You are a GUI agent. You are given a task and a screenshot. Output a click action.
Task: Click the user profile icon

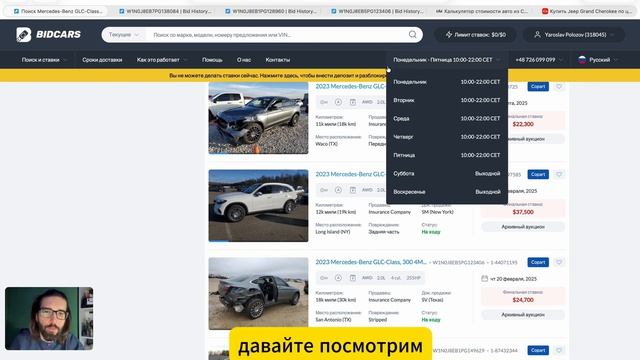click(537, 35)
